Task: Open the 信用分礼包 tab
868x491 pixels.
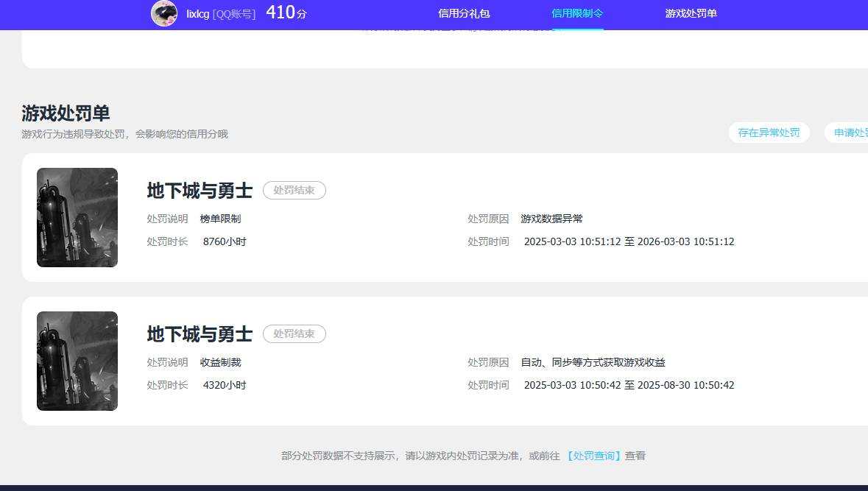Action: coord(464,13)
